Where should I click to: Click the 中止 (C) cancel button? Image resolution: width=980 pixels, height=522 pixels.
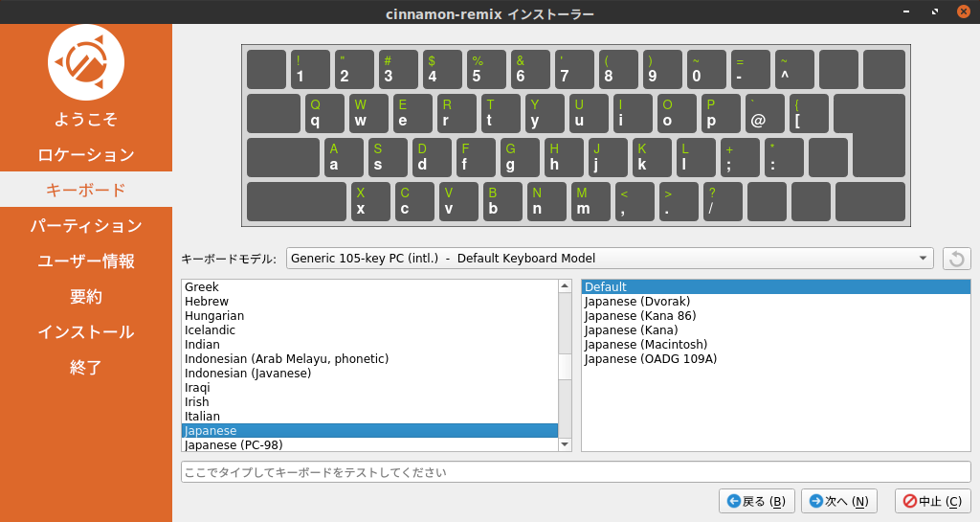(x=932, y=501)
